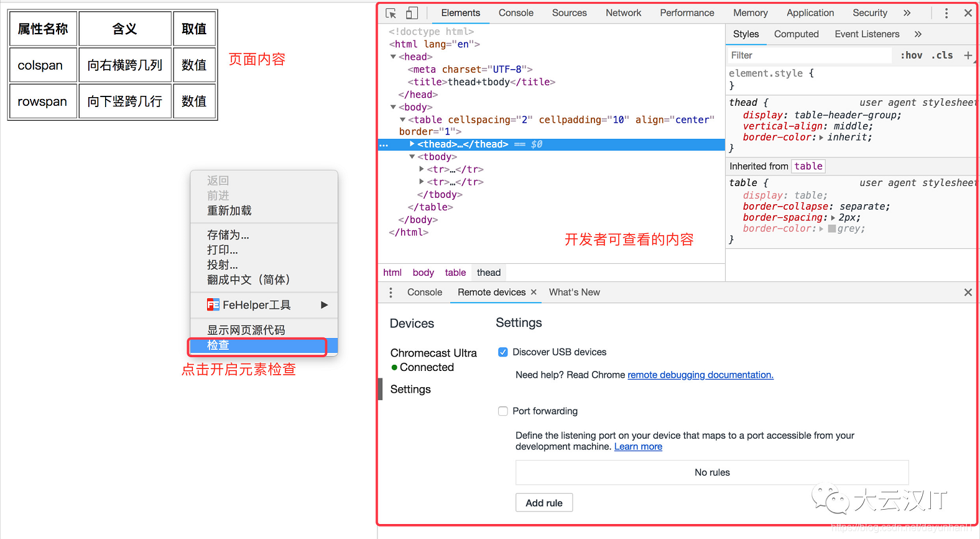Show more DevTools tabs chevron
Screen dimensions: 980x539
point(907,13)
